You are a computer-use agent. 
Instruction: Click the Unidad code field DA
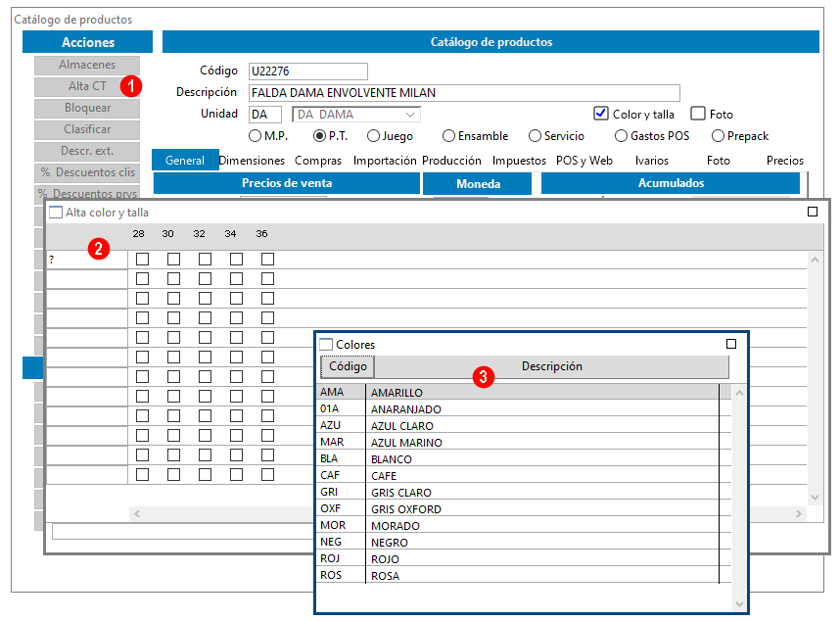[x=265, y=115]
